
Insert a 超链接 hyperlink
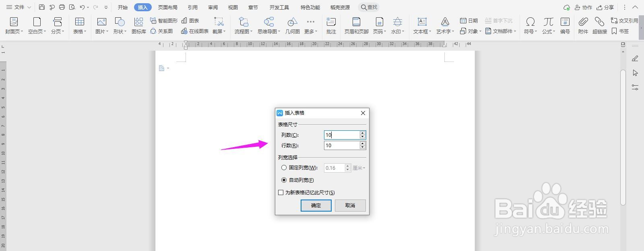click(x=600, y=25)
